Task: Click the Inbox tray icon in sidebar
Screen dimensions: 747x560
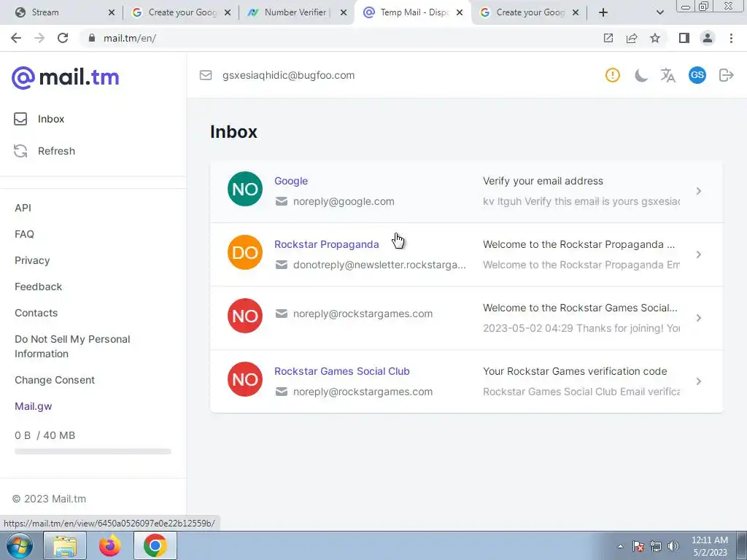Action: (x=20, y=119)
